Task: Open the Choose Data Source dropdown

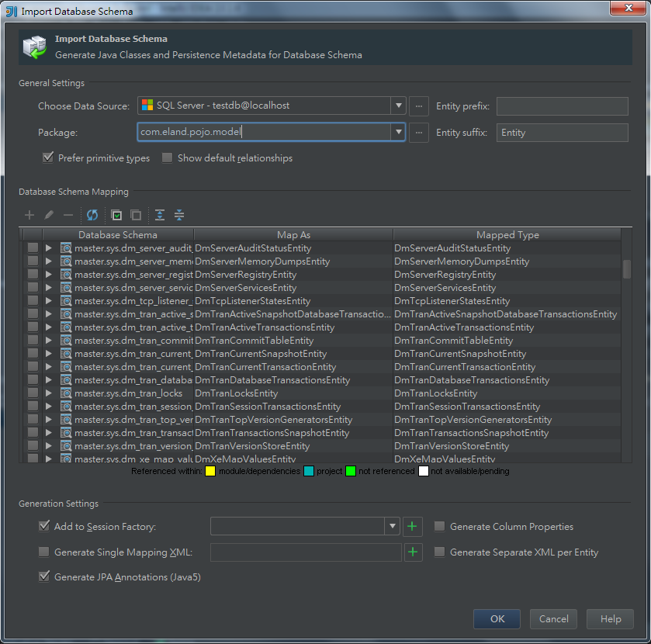Action: [x=398, y=106]
